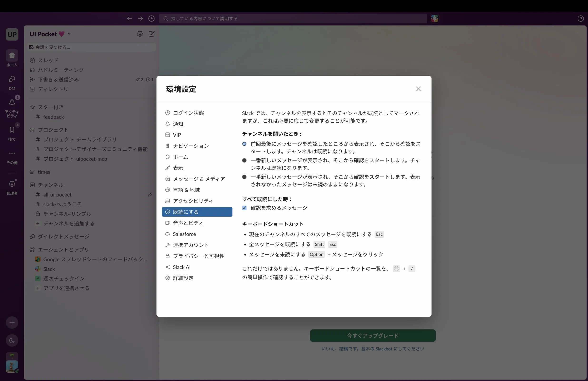The height and width of the screenshot is (381, 588).
Task: Open 詳細設定 preferences tab
Action: [x=197, y=278]
